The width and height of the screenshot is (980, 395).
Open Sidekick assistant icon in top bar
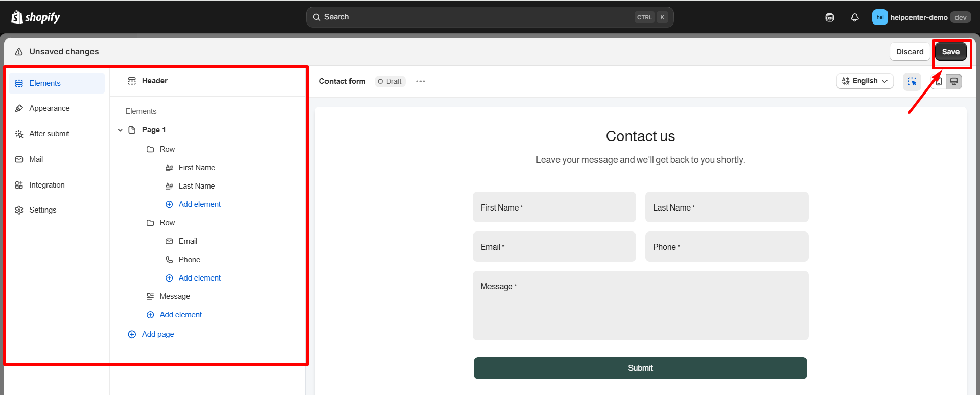(829, 17)
